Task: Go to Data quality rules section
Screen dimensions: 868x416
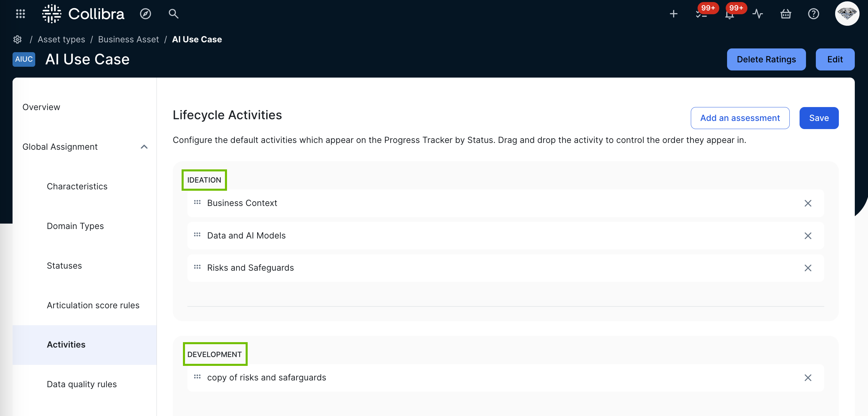Action: [x=82, y=384]
